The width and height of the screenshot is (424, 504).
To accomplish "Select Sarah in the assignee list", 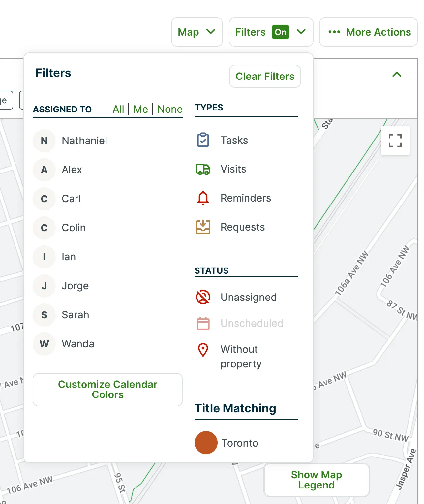I will coord(75,315).
